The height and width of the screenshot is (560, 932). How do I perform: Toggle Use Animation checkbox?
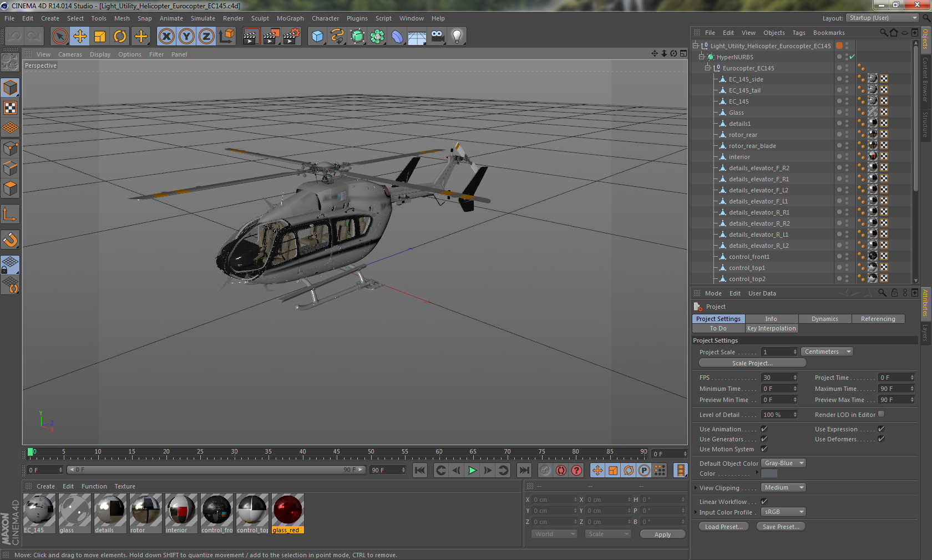[764, 429]
